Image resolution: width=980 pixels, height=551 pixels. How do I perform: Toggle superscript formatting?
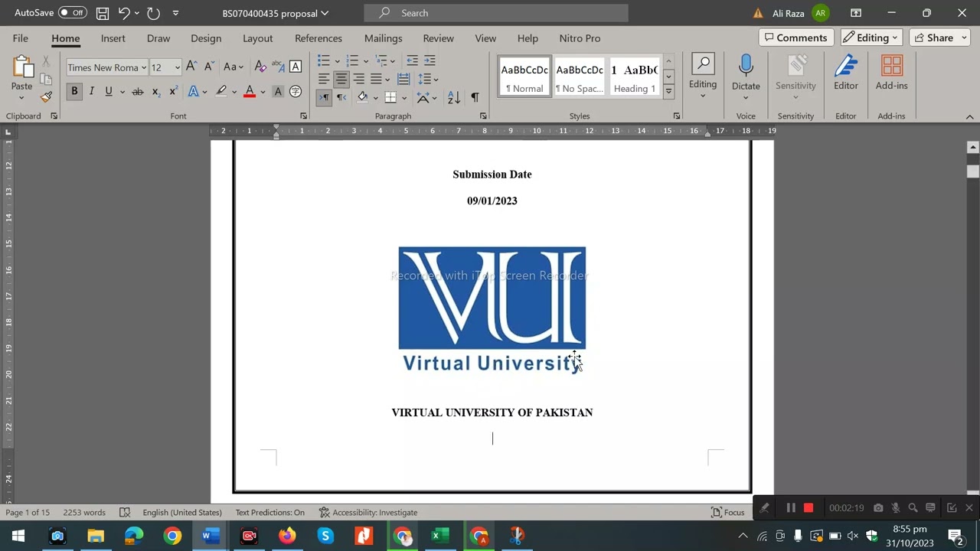tap(173, 92)
